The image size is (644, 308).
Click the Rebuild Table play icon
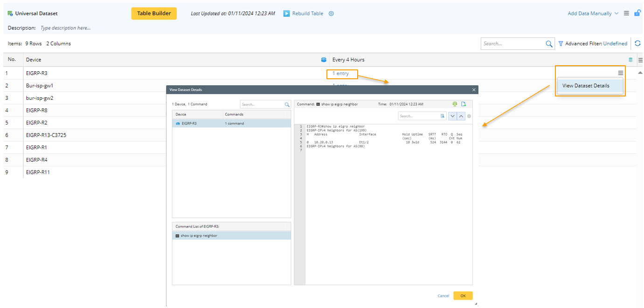point(287,14)
